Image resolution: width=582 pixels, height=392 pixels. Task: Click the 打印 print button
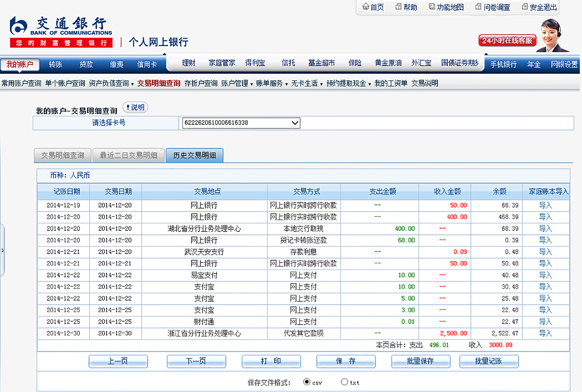tap(271, 361)
